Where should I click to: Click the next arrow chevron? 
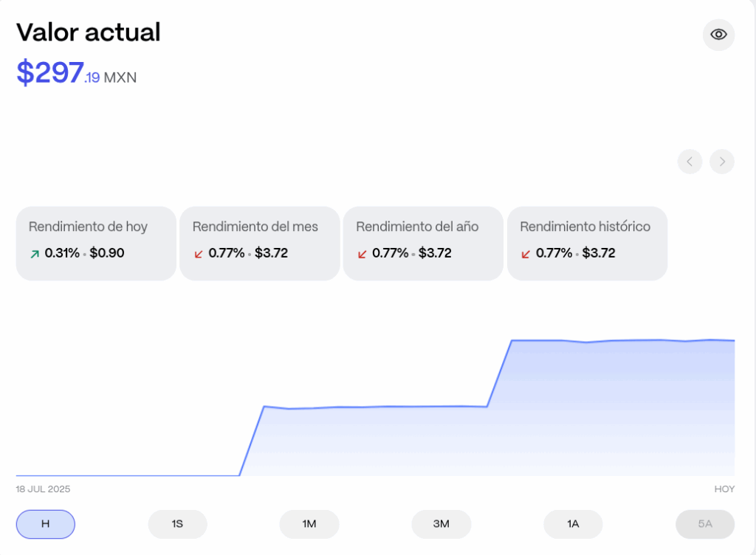pyautogui.click(x=722, y=162)
